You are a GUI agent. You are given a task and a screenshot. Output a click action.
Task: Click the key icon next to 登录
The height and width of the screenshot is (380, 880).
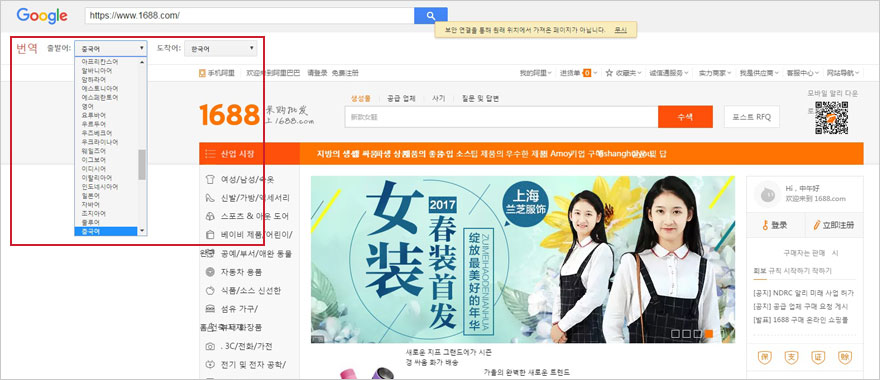pyautogui.click(x=764, y=225)
